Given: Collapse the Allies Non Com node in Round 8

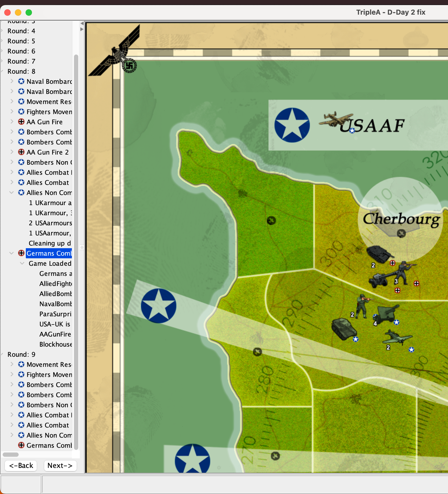Looking at the screenshot, I should pos(12,192).
